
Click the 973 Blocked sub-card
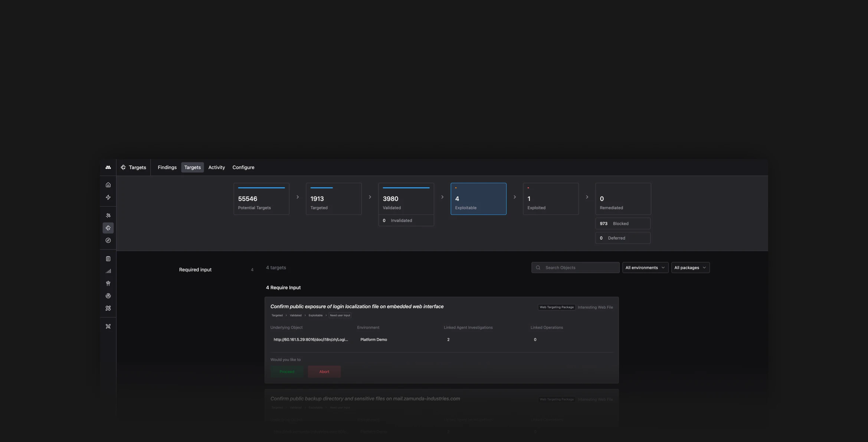623,224
